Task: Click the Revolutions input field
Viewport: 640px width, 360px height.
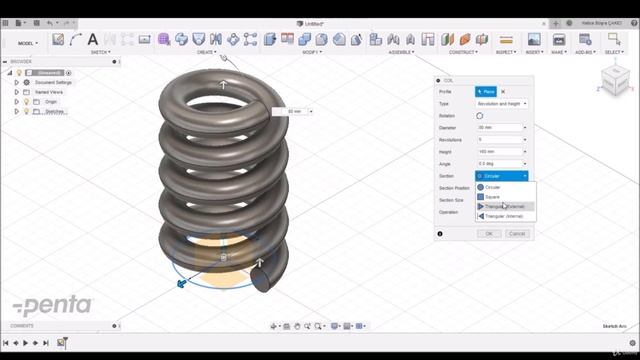Action: (499, 140)
